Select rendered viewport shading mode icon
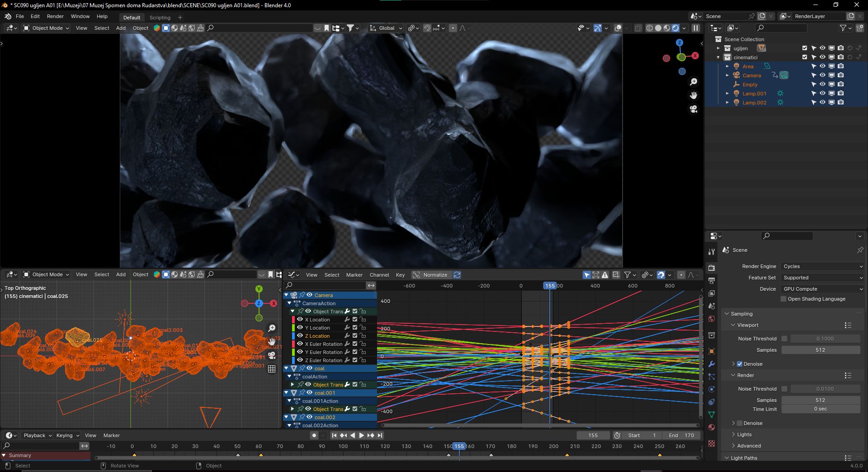 point(675,28)
